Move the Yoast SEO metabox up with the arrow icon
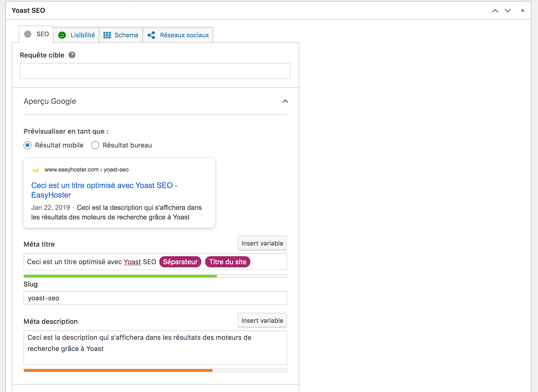Screen dimensions: 538x392 [495, 11]
